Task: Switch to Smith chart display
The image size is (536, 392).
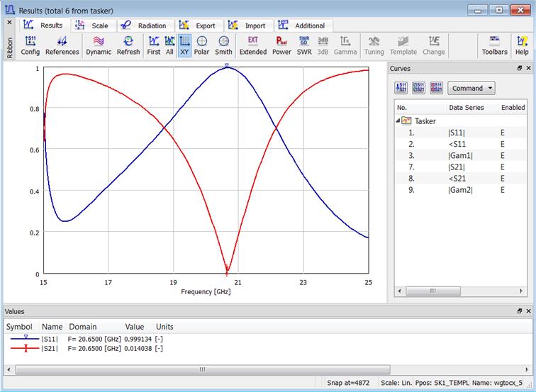Action: tap(223, 46)
